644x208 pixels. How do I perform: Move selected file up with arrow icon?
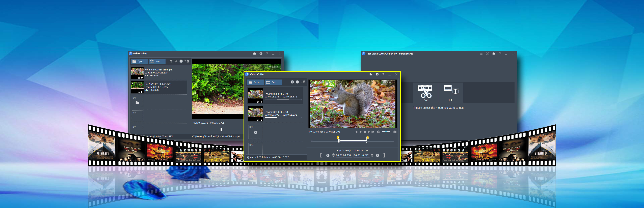pos(171,61)
